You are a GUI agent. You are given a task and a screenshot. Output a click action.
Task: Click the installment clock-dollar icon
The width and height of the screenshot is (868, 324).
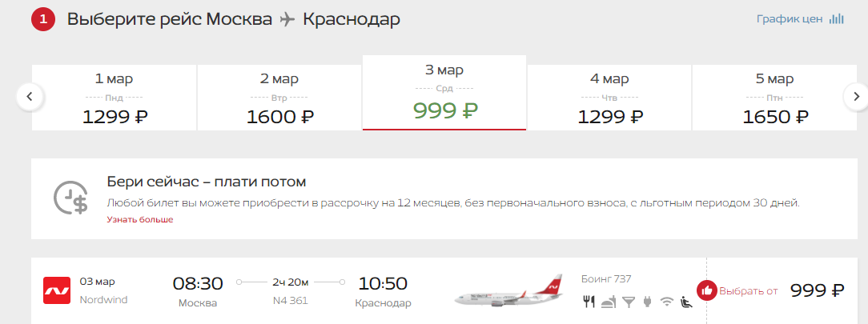70,198
